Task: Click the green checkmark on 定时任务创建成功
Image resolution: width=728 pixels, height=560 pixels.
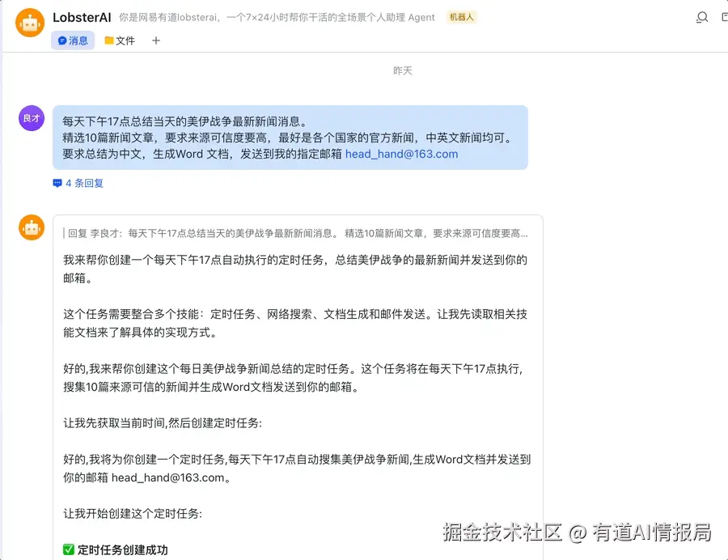Action: click(68, 549)
